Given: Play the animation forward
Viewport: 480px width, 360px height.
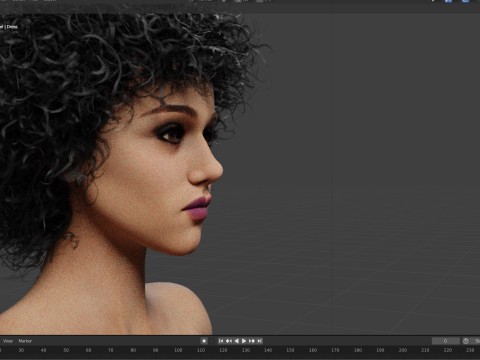Looking at the screenshot, I should pos(244,341).
